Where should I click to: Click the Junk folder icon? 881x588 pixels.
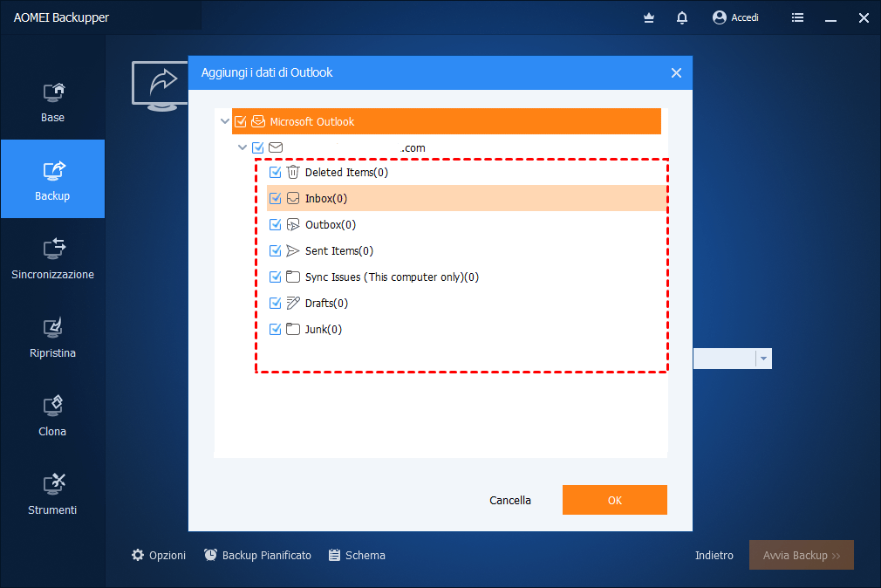coord(293,329)
